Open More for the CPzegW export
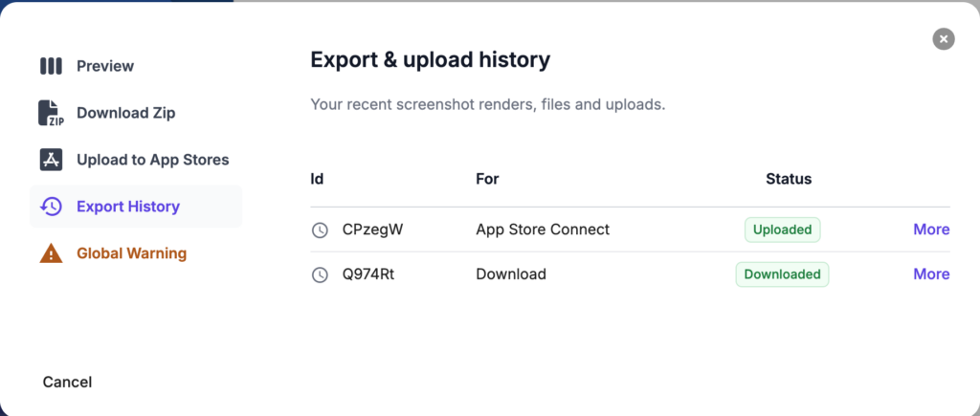The image size is (980, 416). click(931, 230)
